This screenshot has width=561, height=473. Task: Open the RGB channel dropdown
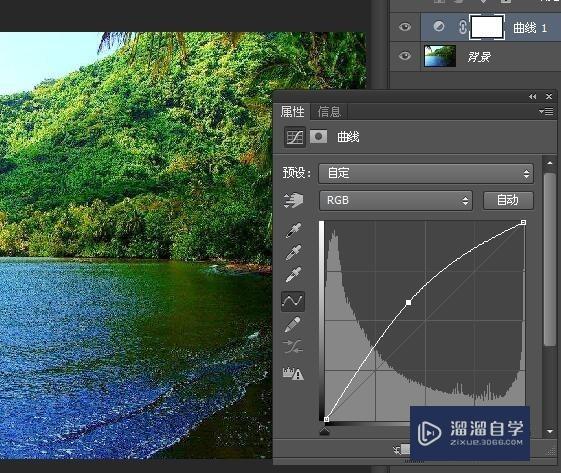[x=396, y=200]
